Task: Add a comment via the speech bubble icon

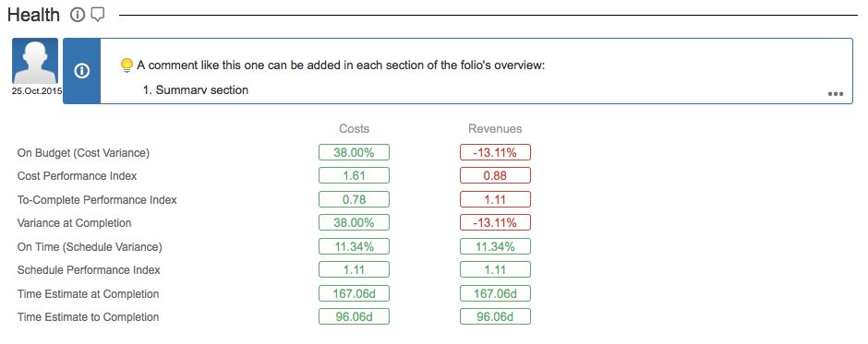Action: 98,16
